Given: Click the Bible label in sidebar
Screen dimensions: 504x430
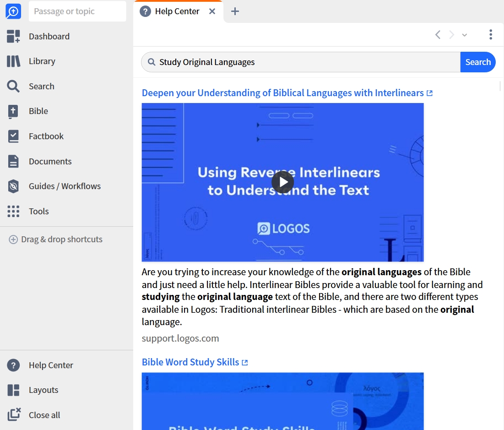Looking at the screenshot, I should tap(38, 111).
